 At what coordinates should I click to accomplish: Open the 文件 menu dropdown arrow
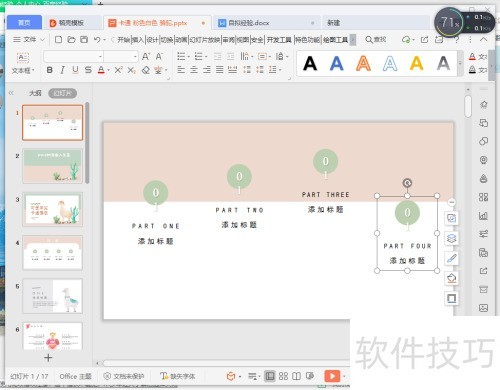click(x=42, y=40)
